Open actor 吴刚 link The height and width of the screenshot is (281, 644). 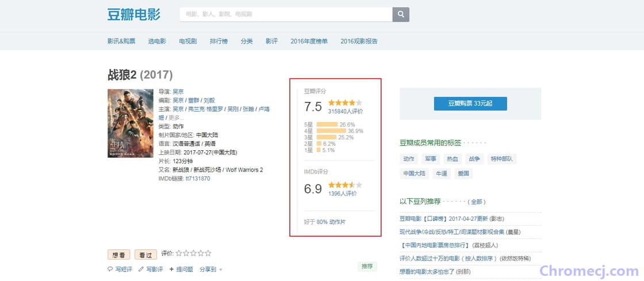click(x=233, y=109)
